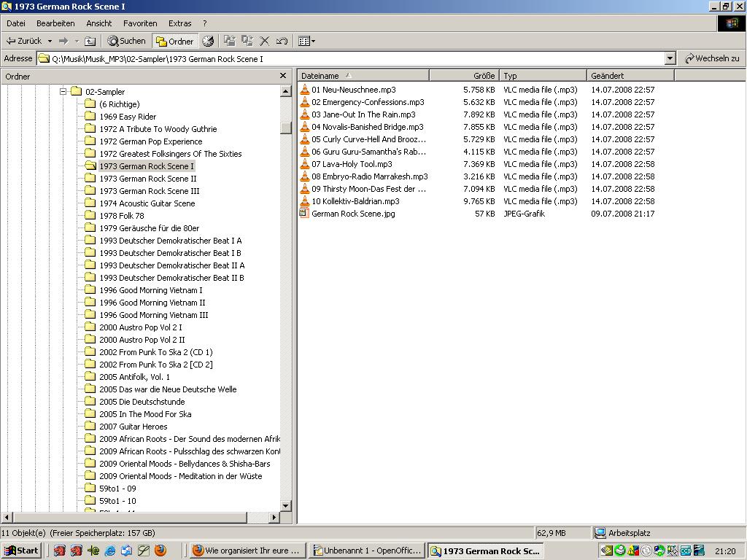Open Internet Explorer from quick launch
Screen dimensions: 747x560
click(110, 551)
